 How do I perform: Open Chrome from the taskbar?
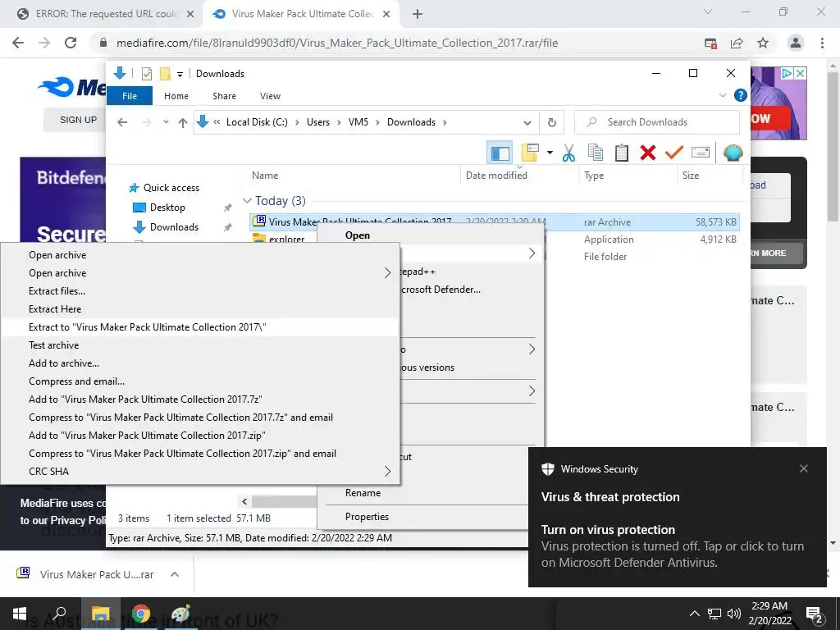pos(141,614)
